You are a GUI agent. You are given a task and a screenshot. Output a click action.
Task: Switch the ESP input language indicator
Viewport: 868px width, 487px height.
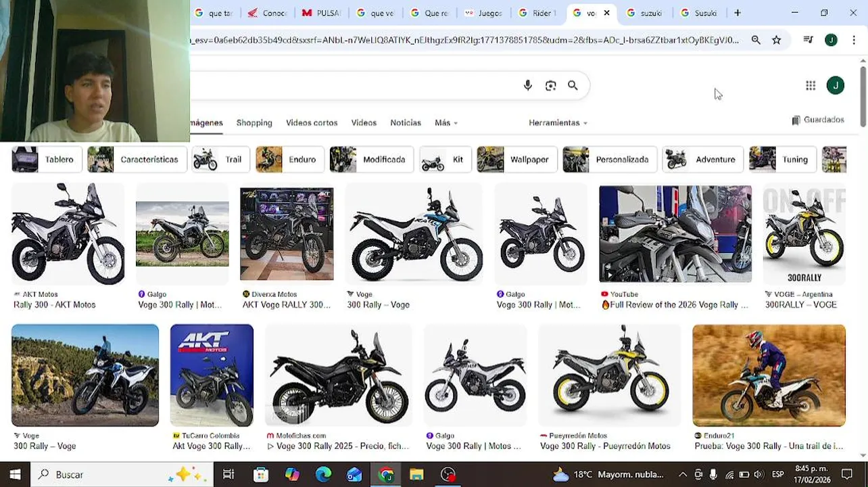click(x=778, y=475)
